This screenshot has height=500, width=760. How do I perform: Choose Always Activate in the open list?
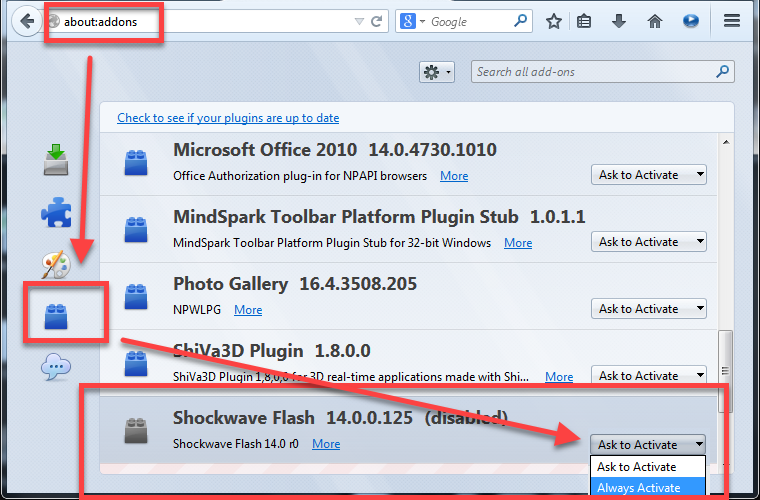point(648,488)
